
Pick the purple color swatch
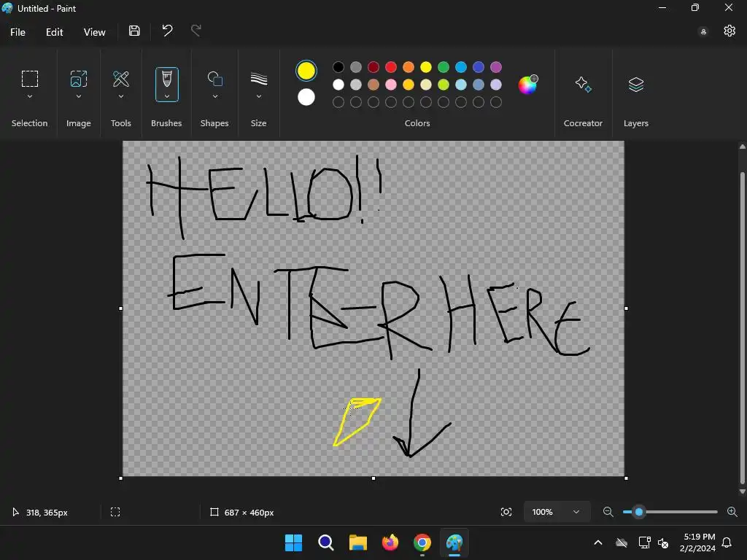tap(496, 67)
